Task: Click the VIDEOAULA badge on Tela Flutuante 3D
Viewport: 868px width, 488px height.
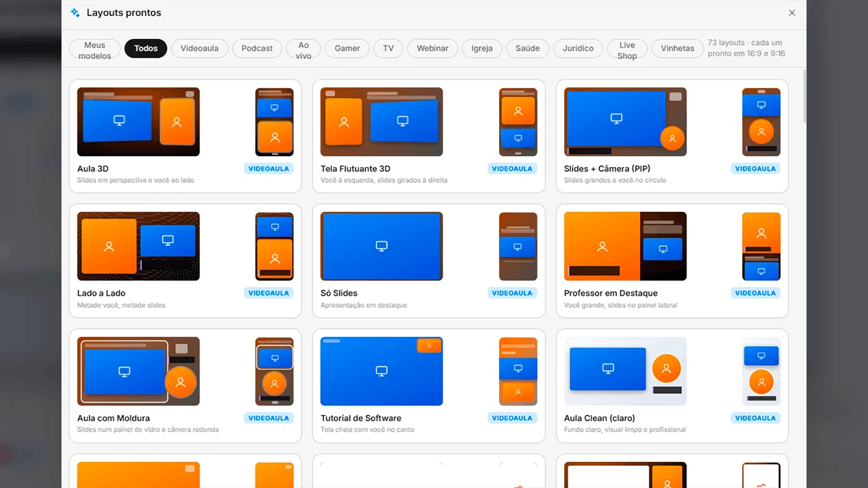Action: (x=512, y=168)
